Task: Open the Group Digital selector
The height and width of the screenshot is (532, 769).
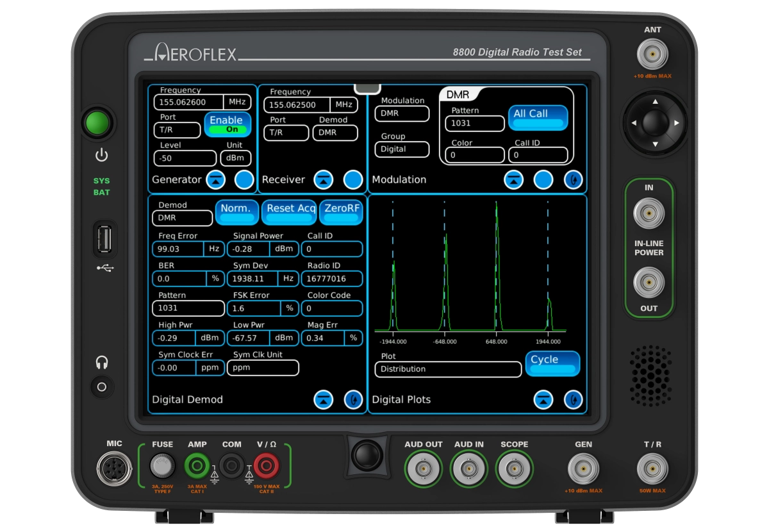Action: pyautogui.click(x=402, y=149)
